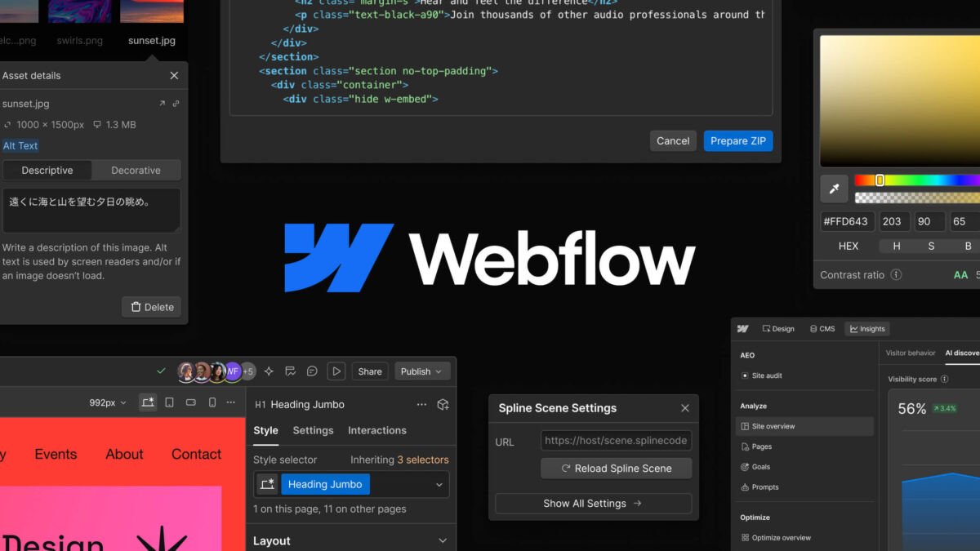Image resolution: width=980 pixels, height=551 pixels.
Task: Click the brightness value 65 field
Action: click(964, 221)
